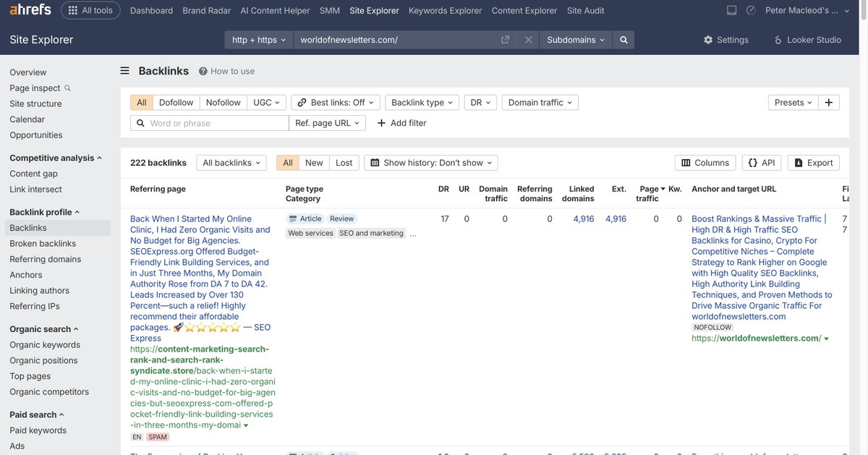Click the worldofnewsletters.com URL input field

[x=398, y=40]
